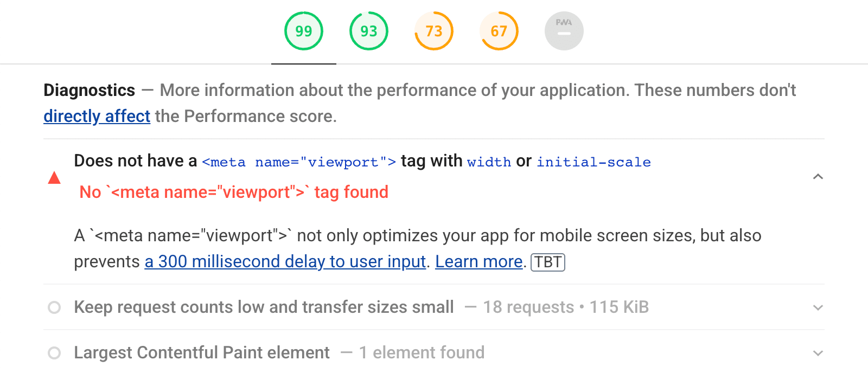Image resolution: width=868 pixels, height=373 pixels.
Task: Collapse the viewport meta tag audit
Action: pos(818,177)
